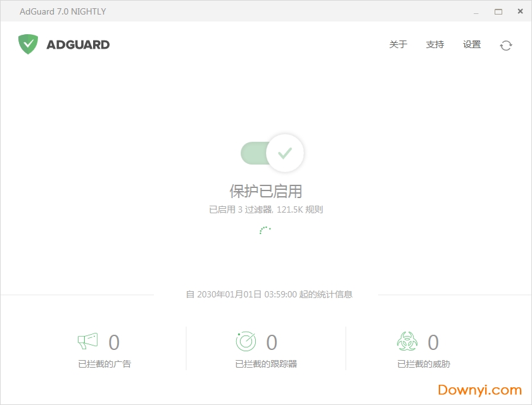Click the blocked threats counter showing 0
This screenshot has height=405, width=532.
[433, 342]
